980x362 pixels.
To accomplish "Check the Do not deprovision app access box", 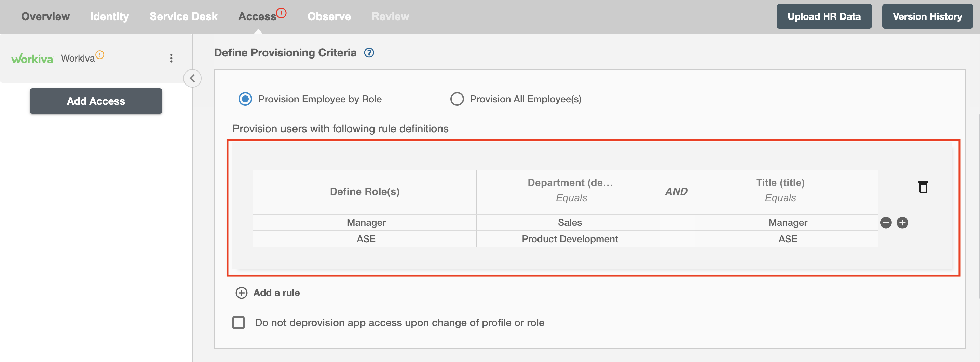I will tap(239, 322).
